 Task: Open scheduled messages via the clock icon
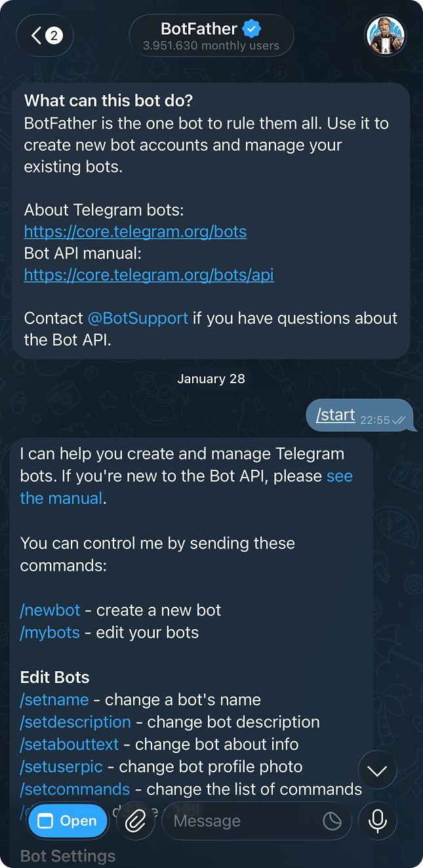pos(332,821)
